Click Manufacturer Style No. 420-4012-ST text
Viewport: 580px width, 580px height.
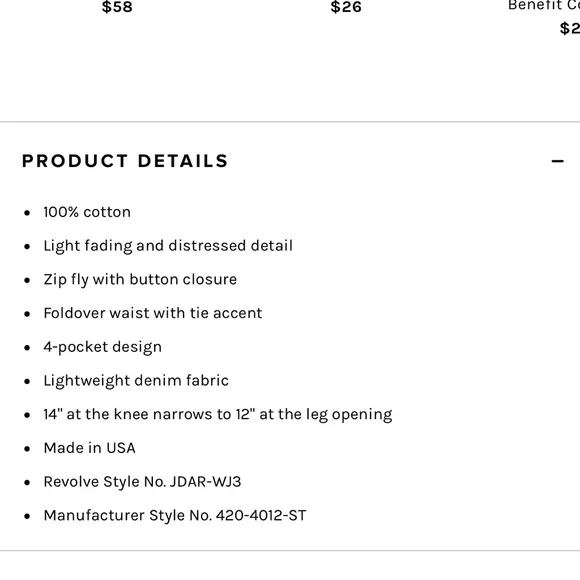click(x=175, y=515)
